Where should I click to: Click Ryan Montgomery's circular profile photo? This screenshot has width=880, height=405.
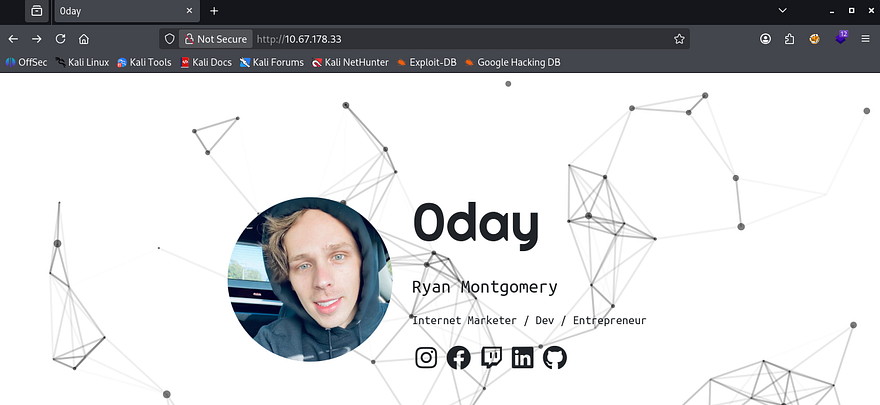click(x=309, y=279)
